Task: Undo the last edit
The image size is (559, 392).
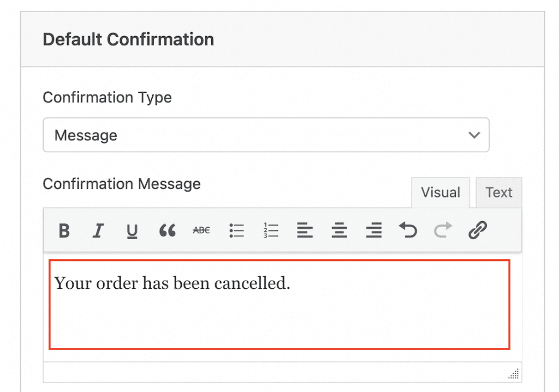Action: 408,231
